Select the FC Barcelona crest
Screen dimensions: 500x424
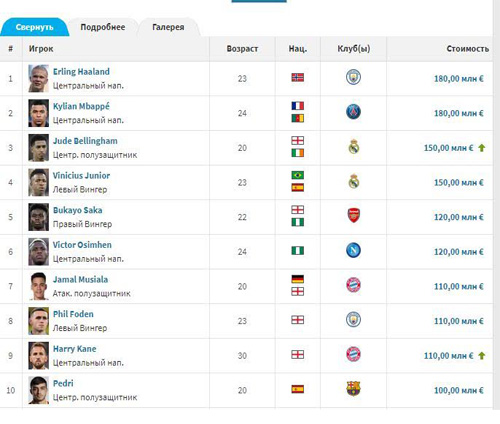[x=353, y=389]
